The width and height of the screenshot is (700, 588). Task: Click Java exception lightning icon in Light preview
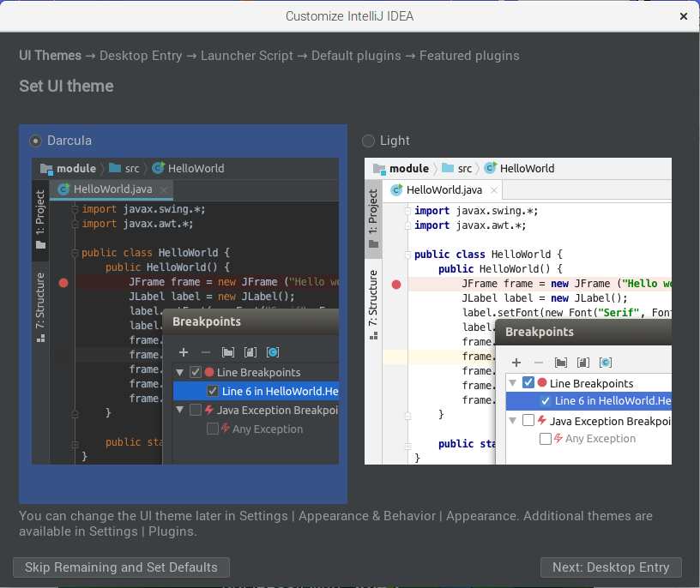tap(542, 420)
